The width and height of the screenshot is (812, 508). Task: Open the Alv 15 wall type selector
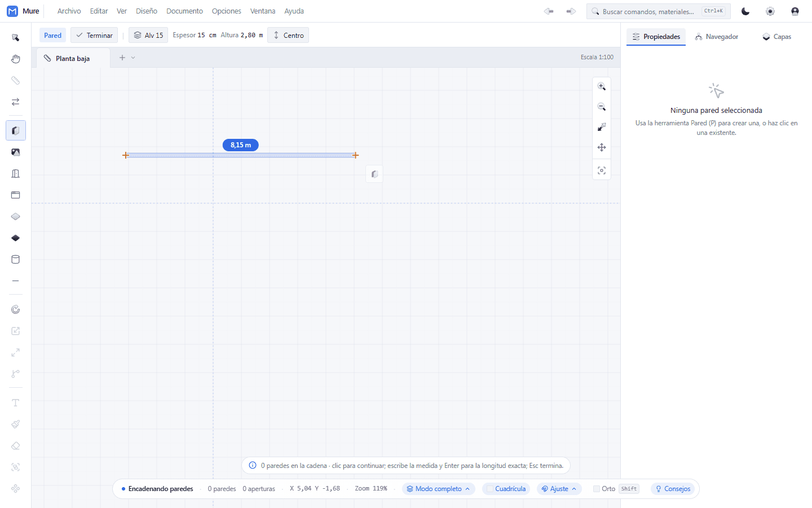[148, 35]
